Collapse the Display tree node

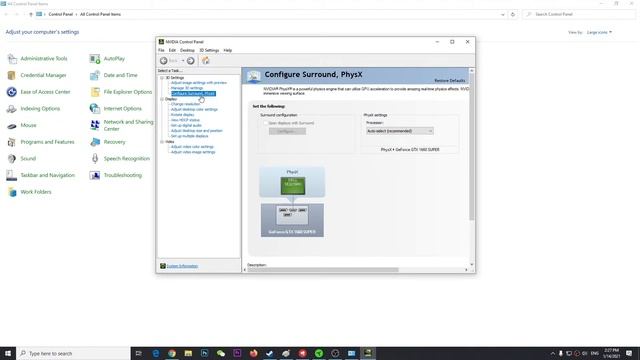[x=162, y=99]
